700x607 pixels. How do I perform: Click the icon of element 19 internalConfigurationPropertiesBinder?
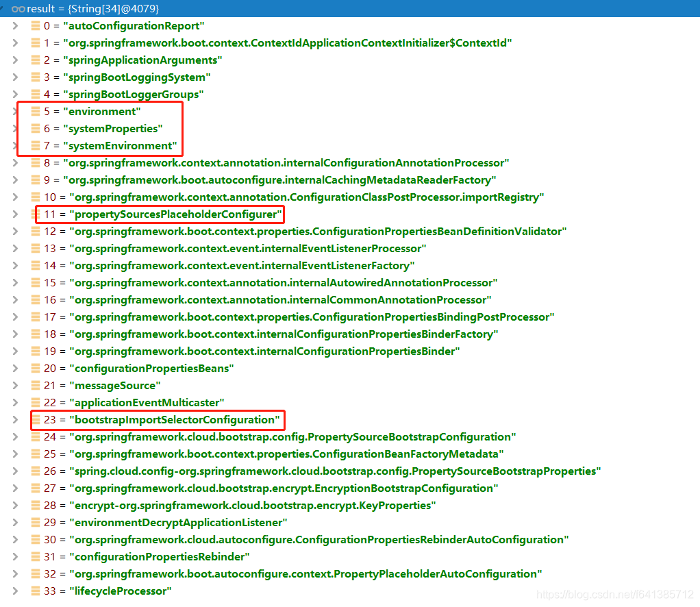coord(36,351)
